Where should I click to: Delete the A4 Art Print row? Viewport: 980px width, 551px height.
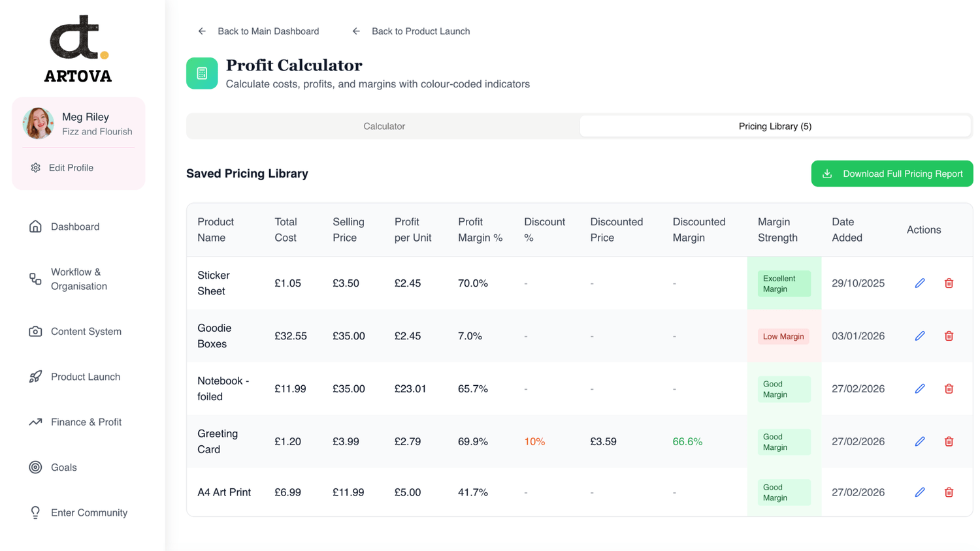click(x=949, y=492)
